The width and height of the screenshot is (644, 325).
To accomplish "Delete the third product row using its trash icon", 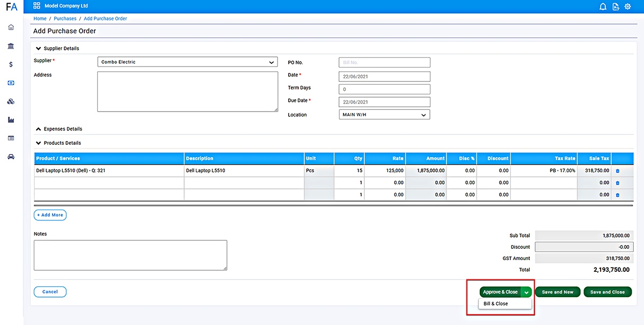I will [617, 195].
